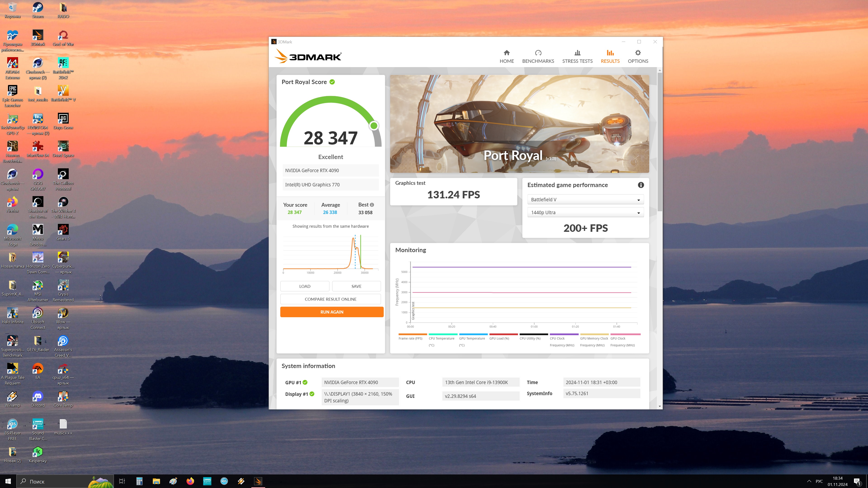The image size is (868, 488).
Task: Click the Display #1 green check icon
Action: coord(312,394)
